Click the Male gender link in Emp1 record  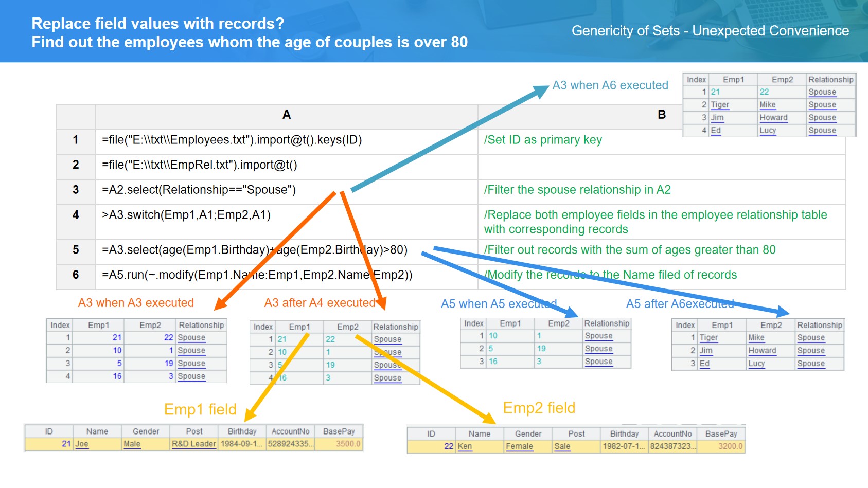[x=132, y=444]
